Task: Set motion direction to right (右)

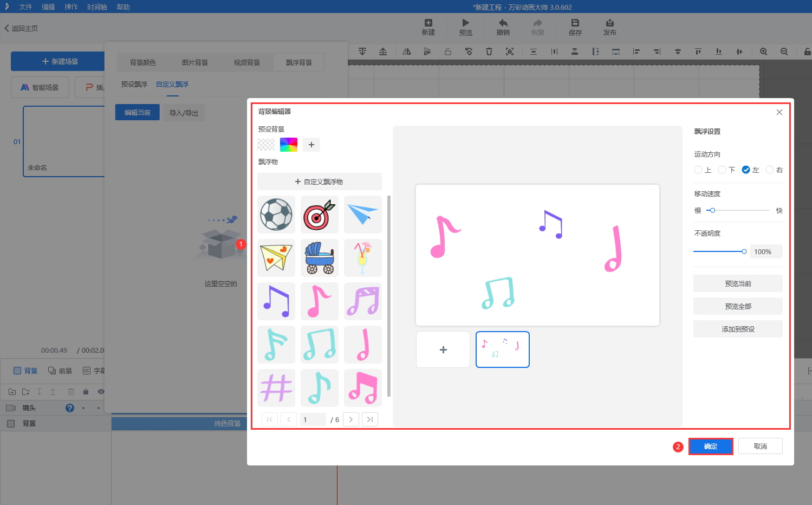Action: pos(770,170)
